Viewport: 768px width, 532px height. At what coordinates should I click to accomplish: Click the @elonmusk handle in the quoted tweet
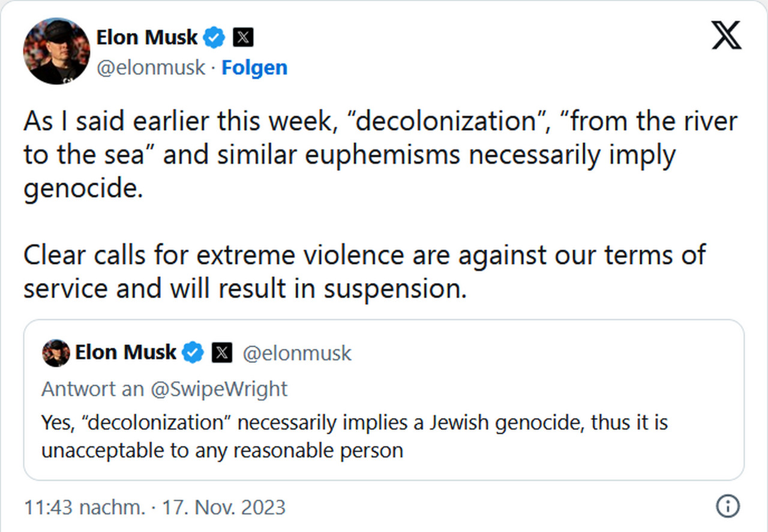click(297, 353)
